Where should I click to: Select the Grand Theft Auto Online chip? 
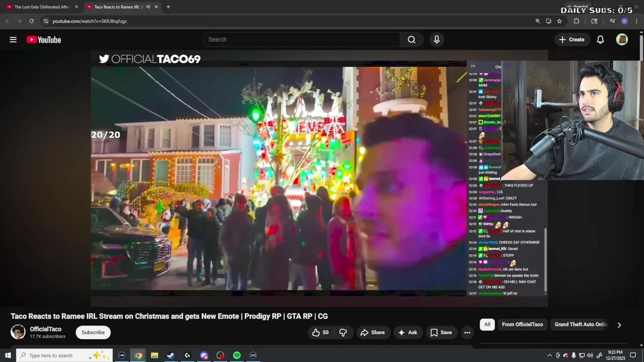pos(581,325)
